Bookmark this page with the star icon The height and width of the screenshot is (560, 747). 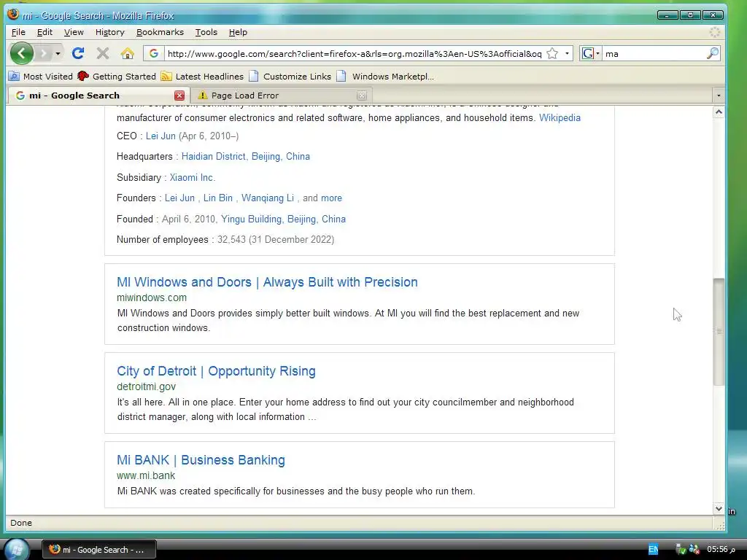552,53
